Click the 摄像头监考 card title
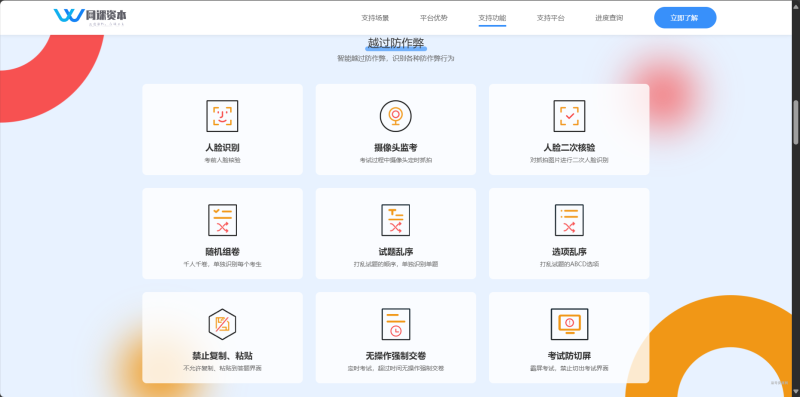Viewport: 800px width, 397px height. [395, 148]
